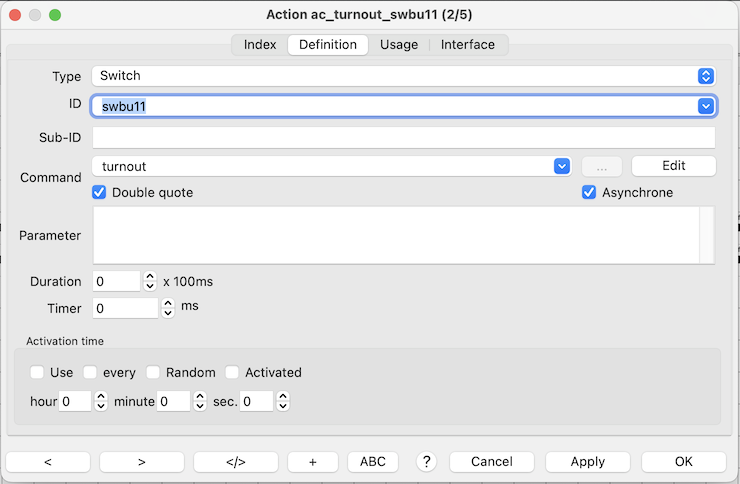Click the Timer ms stepper arrows
This screenshot has width=740, height=484.
tap(168, 308)
